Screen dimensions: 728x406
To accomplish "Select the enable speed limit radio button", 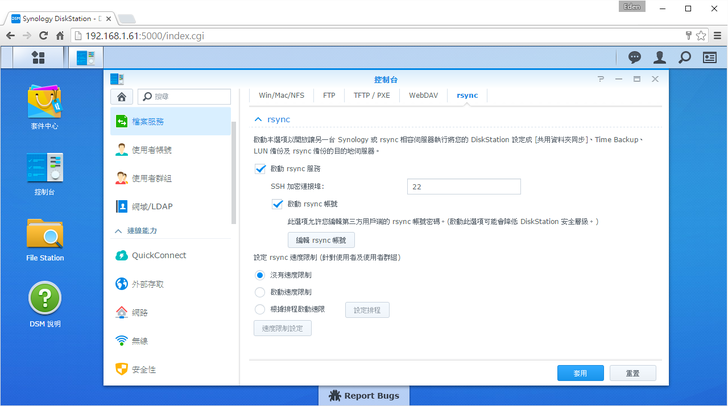I will [260, 292].
